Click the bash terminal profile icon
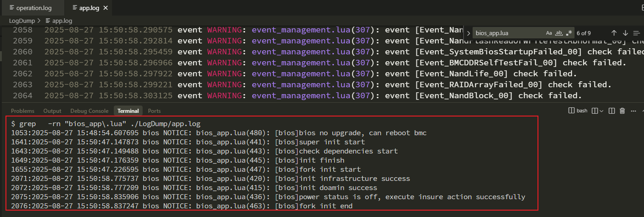This screenshot has width=644, height=217. coord(571,111)
